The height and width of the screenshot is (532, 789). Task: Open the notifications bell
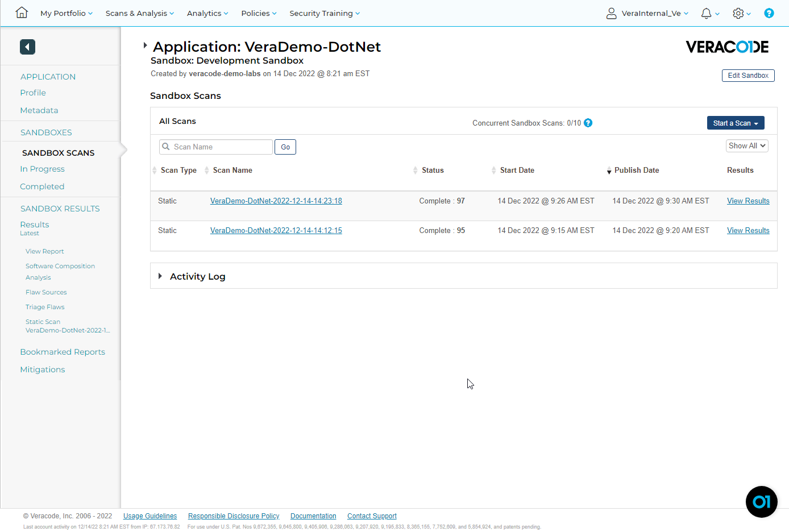tap(706, 13)
